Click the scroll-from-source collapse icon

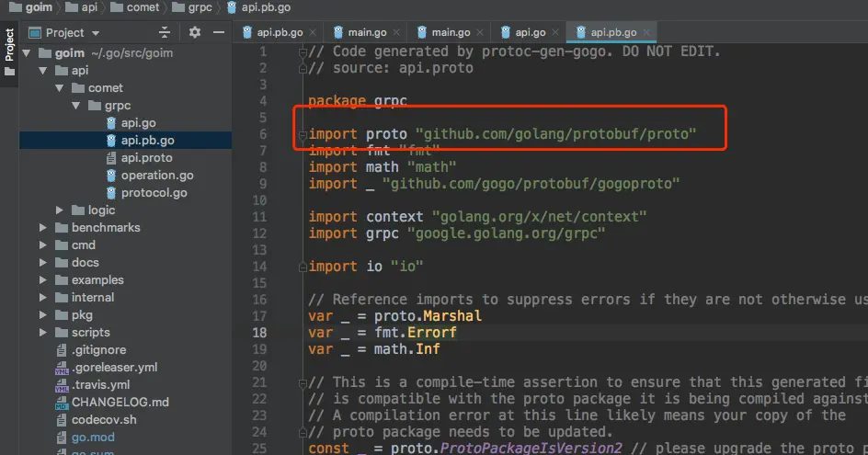165,33
